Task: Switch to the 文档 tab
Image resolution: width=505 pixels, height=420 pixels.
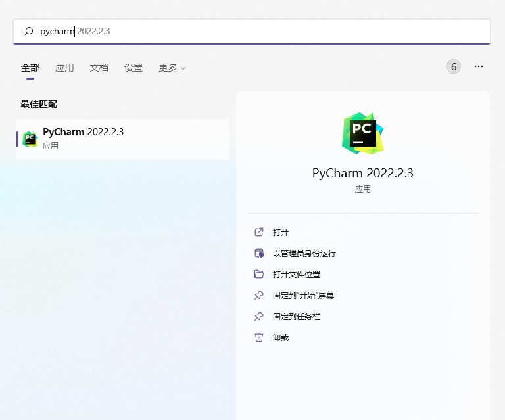Action: tap(99, 68)
